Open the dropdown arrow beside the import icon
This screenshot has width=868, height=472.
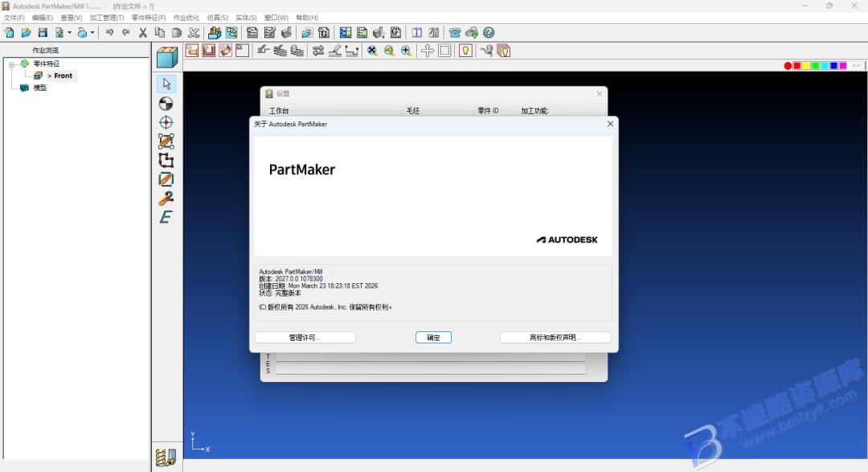[x=70, y=33]
